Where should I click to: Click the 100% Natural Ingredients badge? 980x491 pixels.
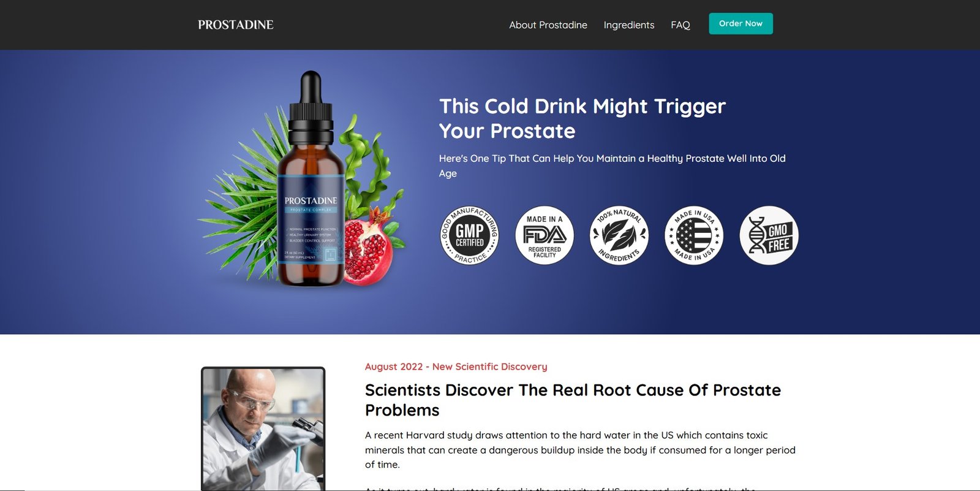(619, 235)
